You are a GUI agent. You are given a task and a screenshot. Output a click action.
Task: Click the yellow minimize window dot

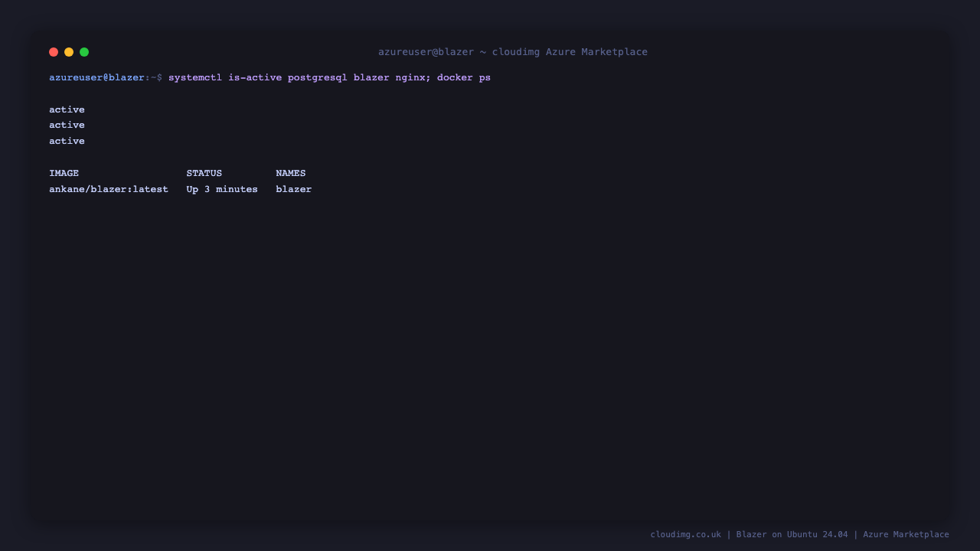click(x=69, y=52)
